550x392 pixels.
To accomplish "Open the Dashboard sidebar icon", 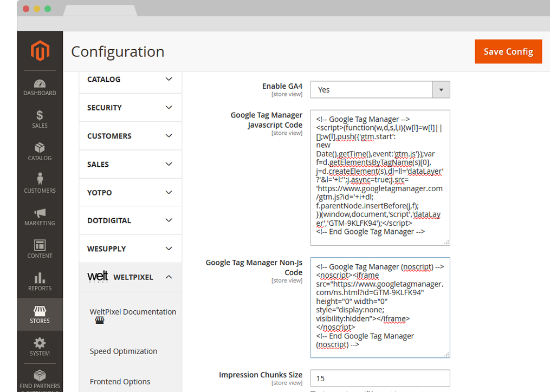I will coord(40,84).
